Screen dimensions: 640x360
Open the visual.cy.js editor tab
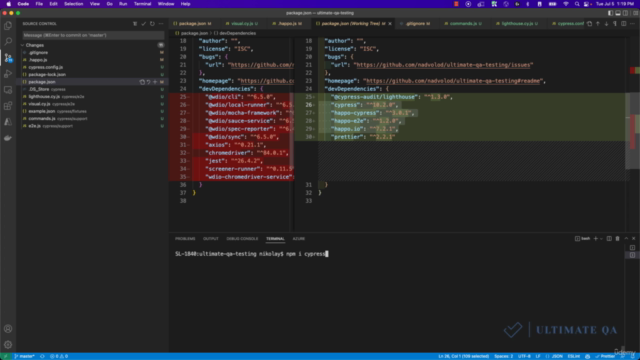click(x=242, y=24)
